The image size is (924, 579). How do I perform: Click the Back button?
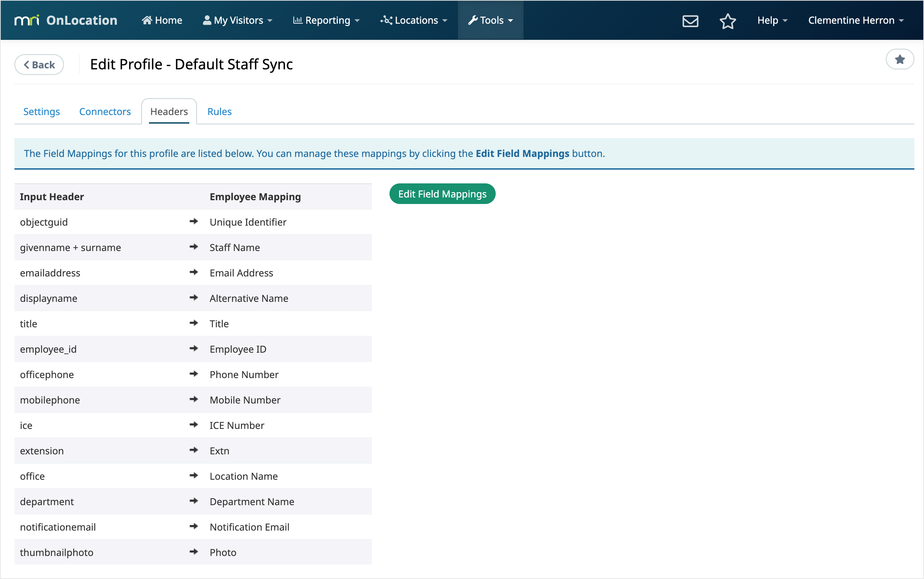pos(39,64)
